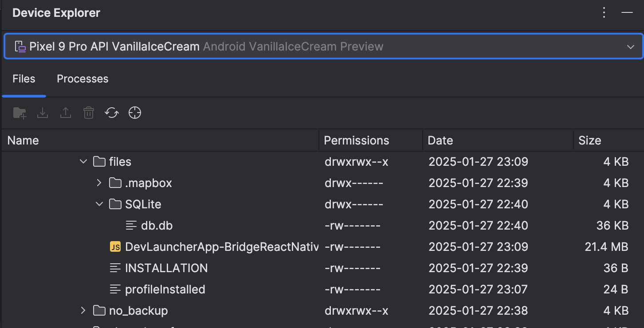Image resolution: width=644 pixels, height=328 pixels.
Task: Collapse the files folder
Action: [x=83, y=162]
